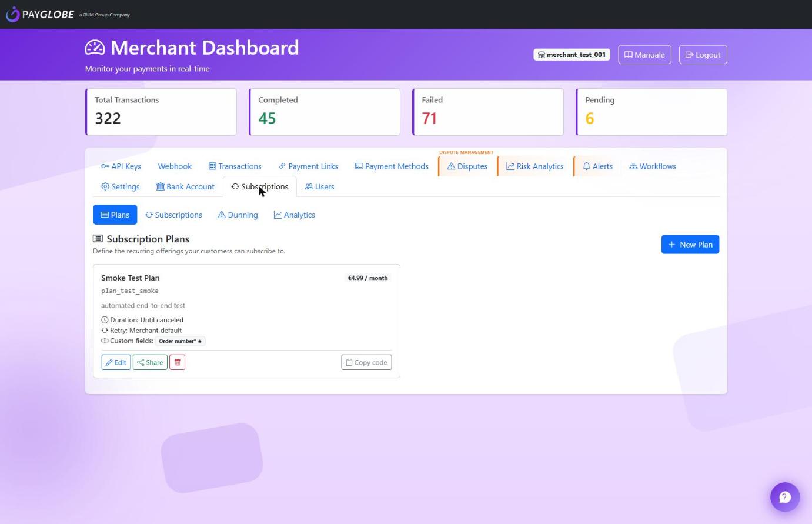Click the retry icon beside Merchant default
Image resolution: width=812 pixels, height=524 pixels.
(x=105, y=331)
